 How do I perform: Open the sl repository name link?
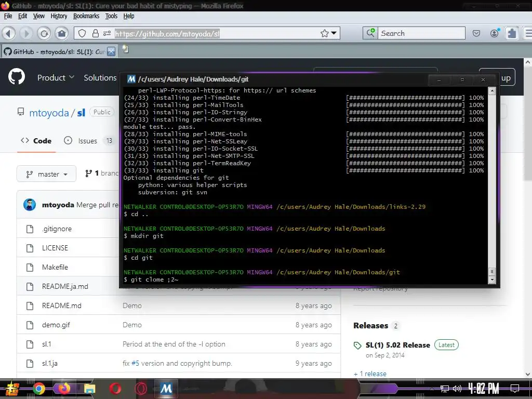[81, 113]
